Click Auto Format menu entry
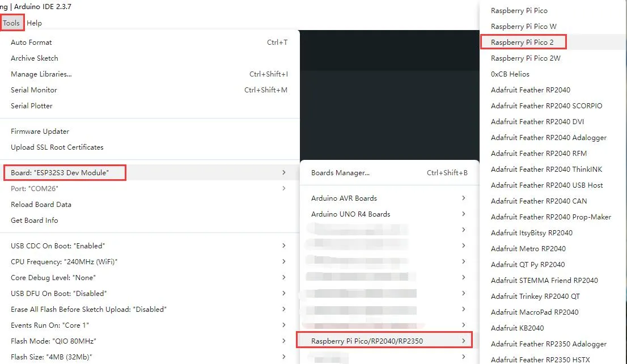Image resolution: width=627 pixels, height=364 pixels. 31,43
